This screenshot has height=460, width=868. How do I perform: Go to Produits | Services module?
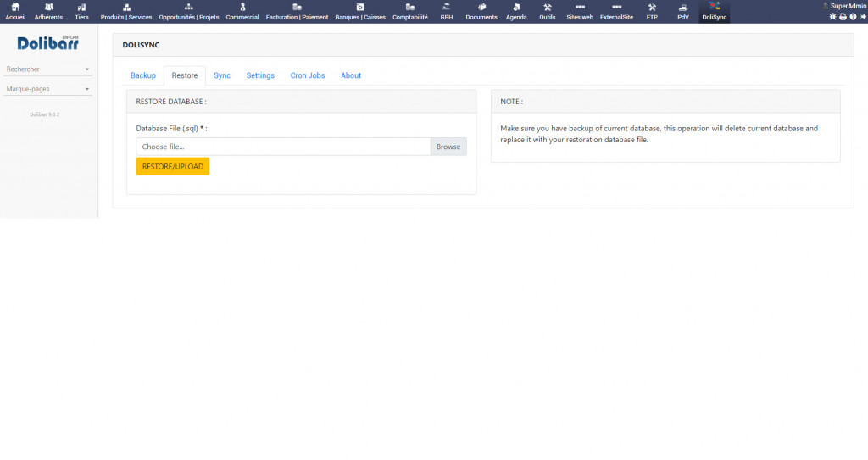click(x=126, y=11)
